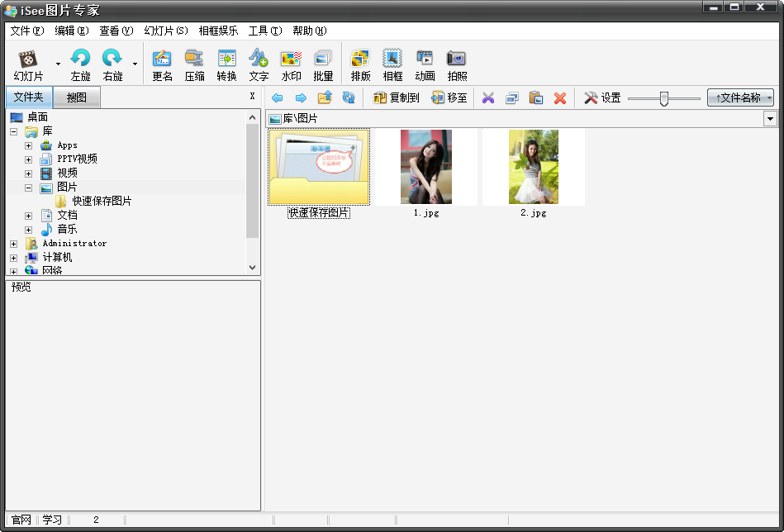Close the folder panel with the X
The image size is (784, 532).
pos(253,96)
